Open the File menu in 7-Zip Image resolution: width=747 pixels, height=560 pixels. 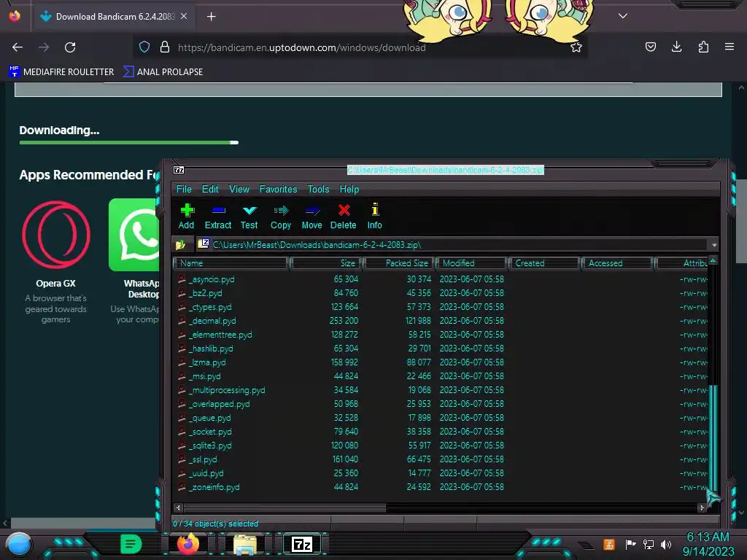click(x=184, y=189)
